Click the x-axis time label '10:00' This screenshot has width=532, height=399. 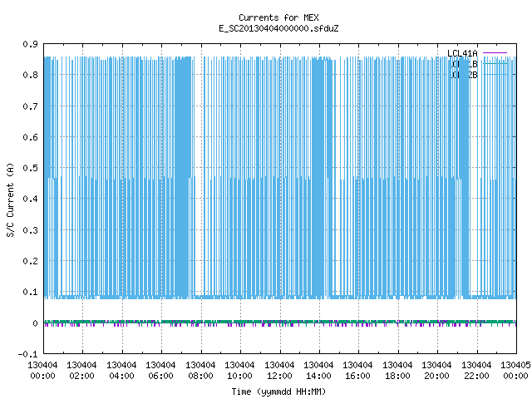click(239, 376)
